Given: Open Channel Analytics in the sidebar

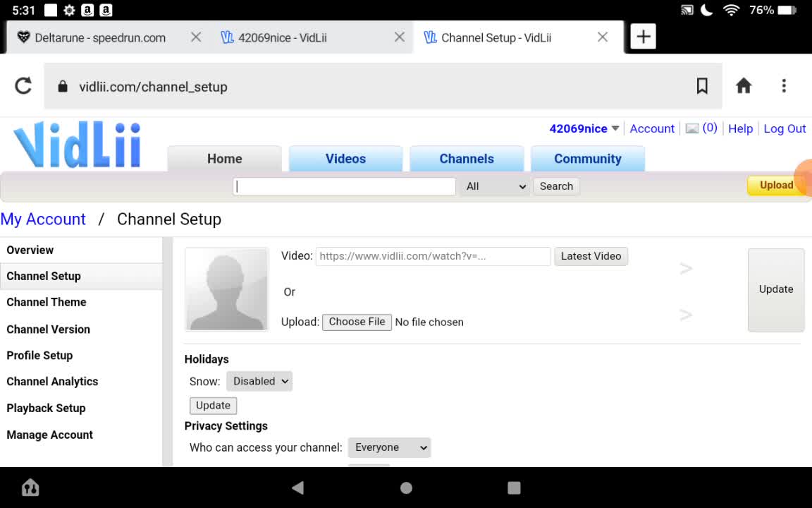Looking at the screenshot, I should point(52,381).
